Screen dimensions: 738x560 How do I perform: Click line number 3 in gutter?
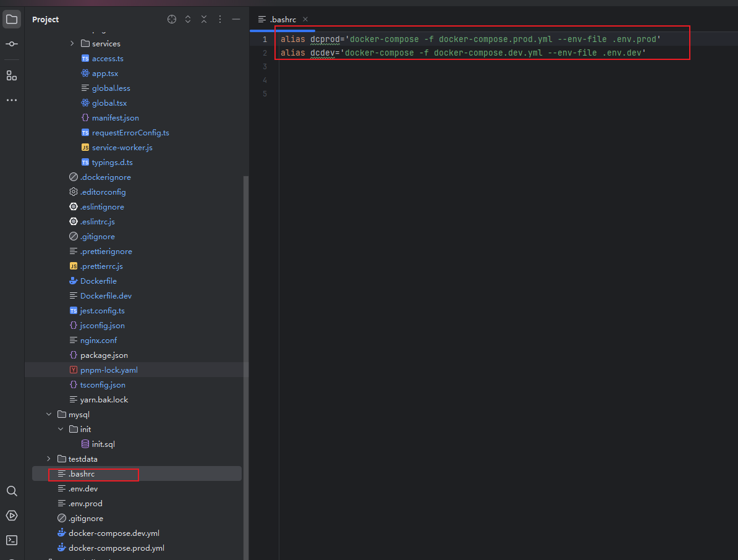265,66
